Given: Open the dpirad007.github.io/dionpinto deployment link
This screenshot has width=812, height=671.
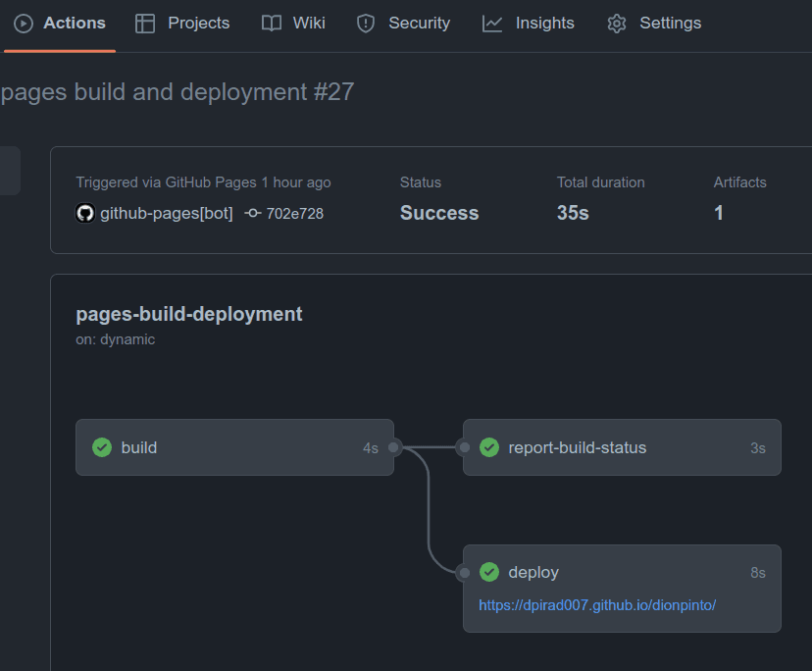Looking at the screenshot, I should [x=597, y=604].
